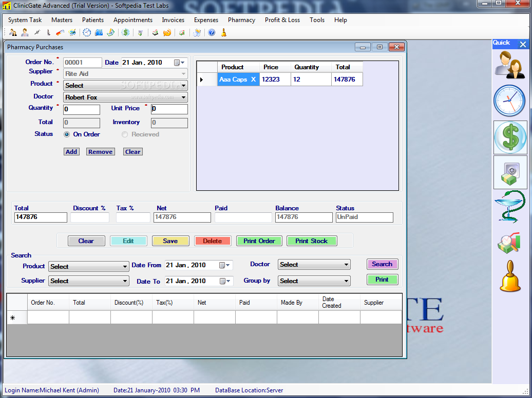Screen dimensions: 532x398
Task: Open the patients (two people) toolbar icon
Action: [13, 32]
